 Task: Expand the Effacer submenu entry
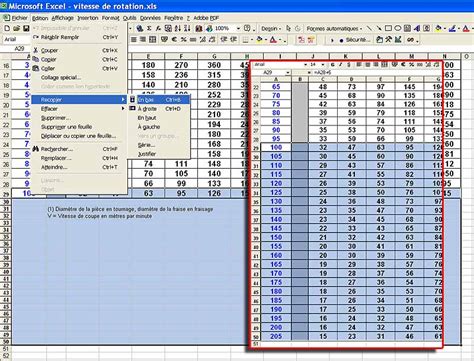pyautogui.click(x=79, y=109)
